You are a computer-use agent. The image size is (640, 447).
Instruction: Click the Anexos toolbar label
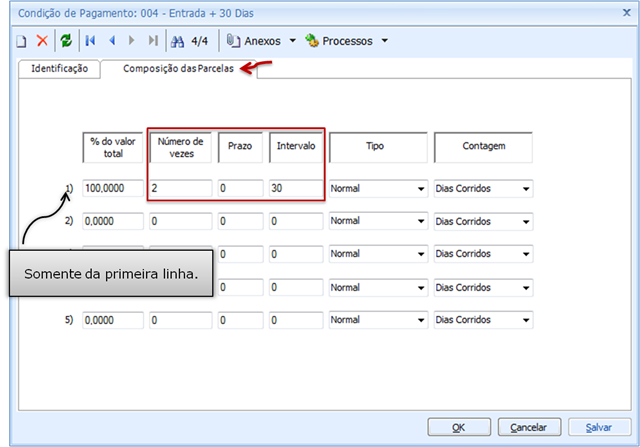262,41
